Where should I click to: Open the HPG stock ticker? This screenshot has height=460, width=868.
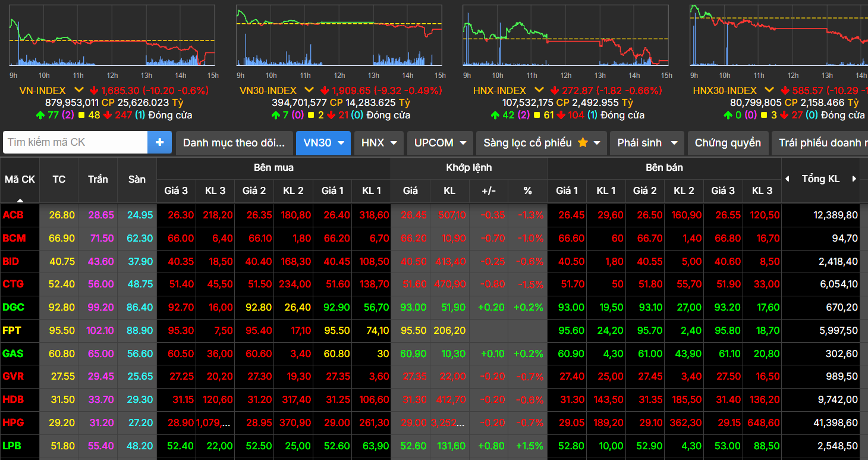point(13,423)
